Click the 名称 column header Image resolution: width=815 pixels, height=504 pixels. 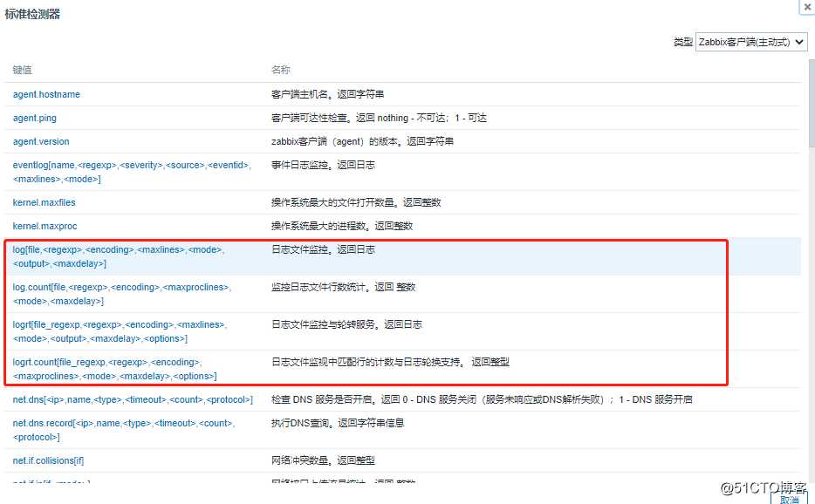pyautogui.click(x=281, y=70)
